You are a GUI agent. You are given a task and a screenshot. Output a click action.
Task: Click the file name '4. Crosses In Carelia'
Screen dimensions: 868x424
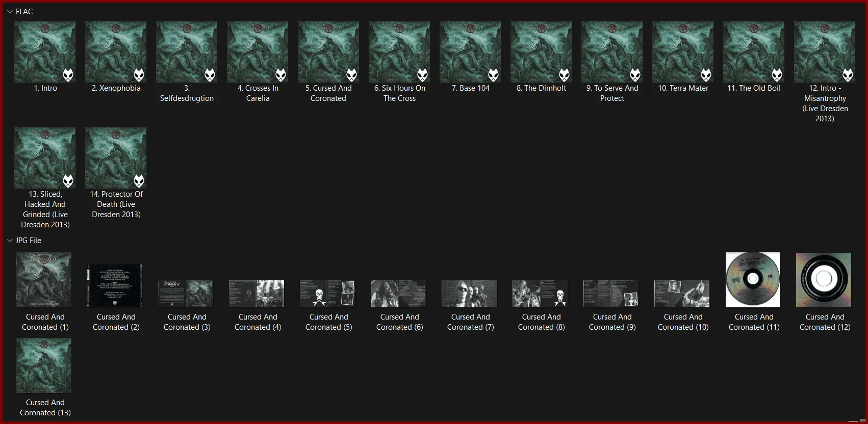click(258, 93)
